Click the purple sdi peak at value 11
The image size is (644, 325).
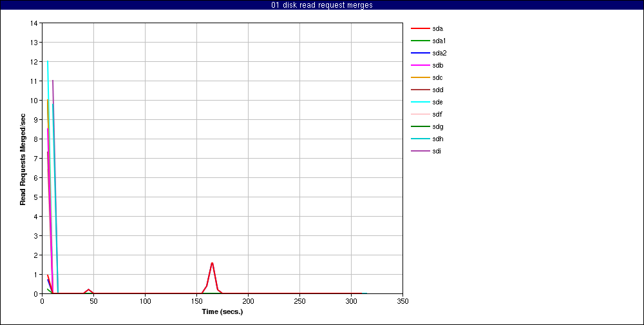tap(53, 81)
